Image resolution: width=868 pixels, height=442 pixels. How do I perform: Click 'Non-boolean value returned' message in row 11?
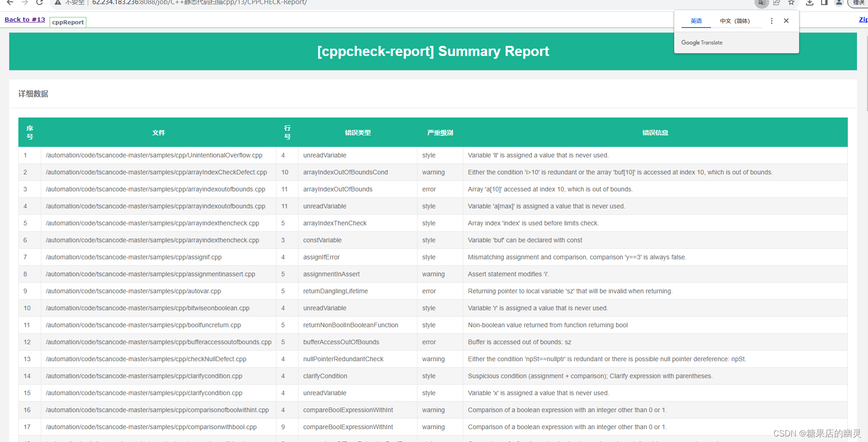[548, 325]
